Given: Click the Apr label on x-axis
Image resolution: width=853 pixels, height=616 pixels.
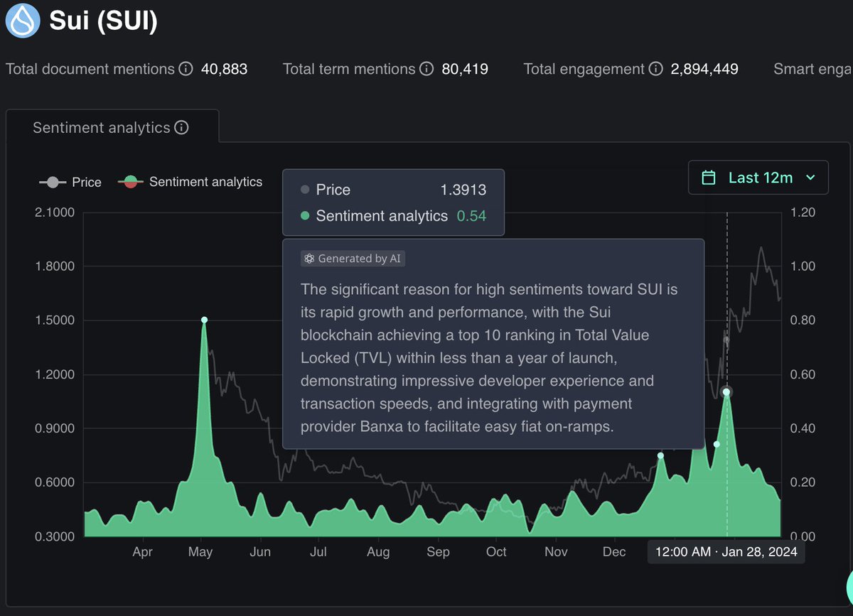Looking at the screenshot, I should click(143, 552).
